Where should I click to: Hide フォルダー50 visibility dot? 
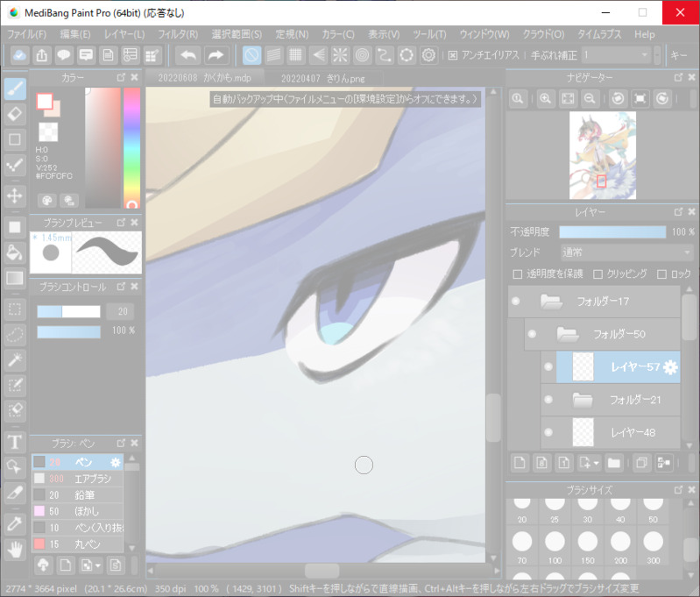coord(532,334)
